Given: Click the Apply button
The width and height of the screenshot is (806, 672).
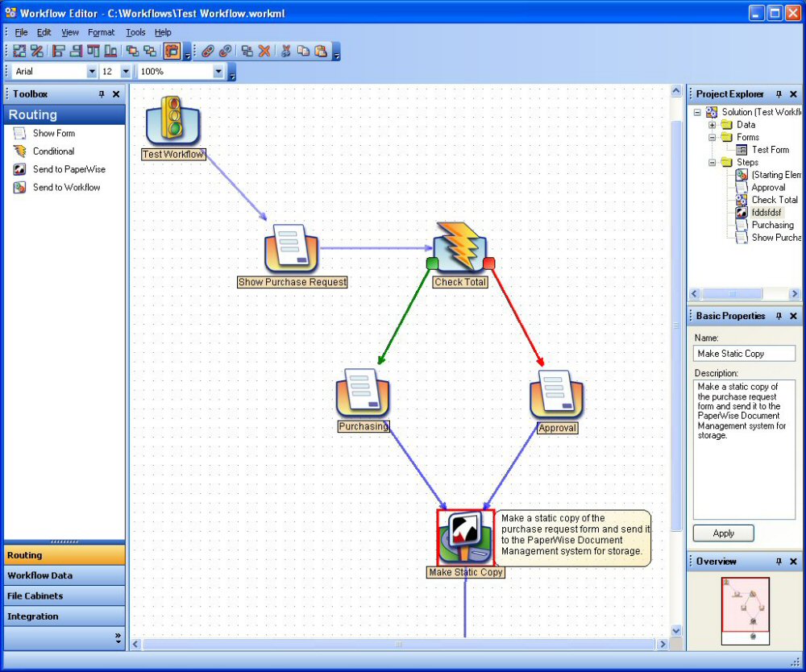Looking at the screenshot, I should pyautogui.click(x=723, y=533).
